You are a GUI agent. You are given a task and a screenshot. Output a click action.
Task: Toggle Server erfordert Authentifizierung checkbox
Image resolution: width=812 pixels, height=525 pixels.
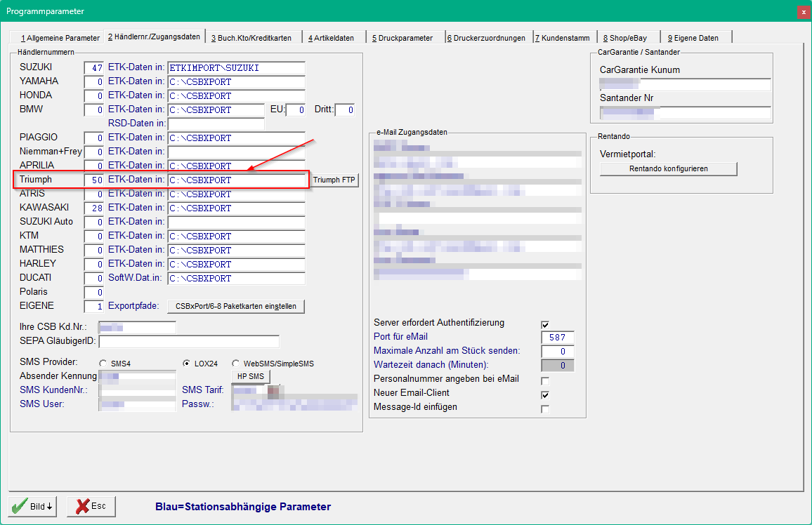coord(545,325)
